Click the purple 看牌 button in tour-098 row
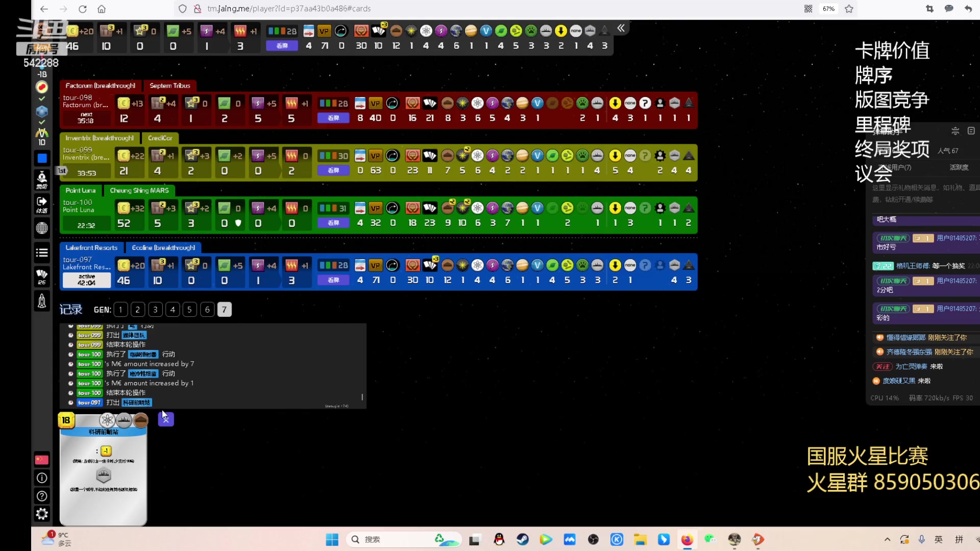Image resolution: width=980 pixels, height=551 pixels. point(333,118)
